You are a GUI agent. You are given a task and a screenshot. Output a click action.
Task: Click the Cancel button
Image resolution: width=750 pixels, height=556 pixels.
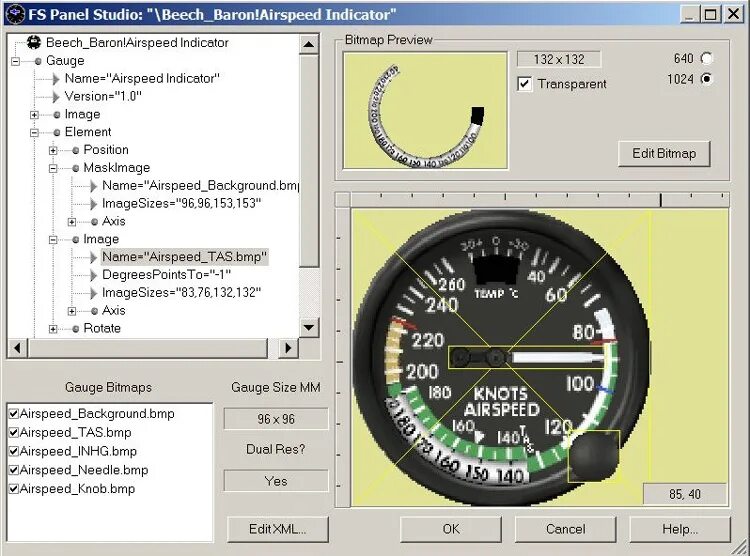pyautogui.click(x=565, y=529)
